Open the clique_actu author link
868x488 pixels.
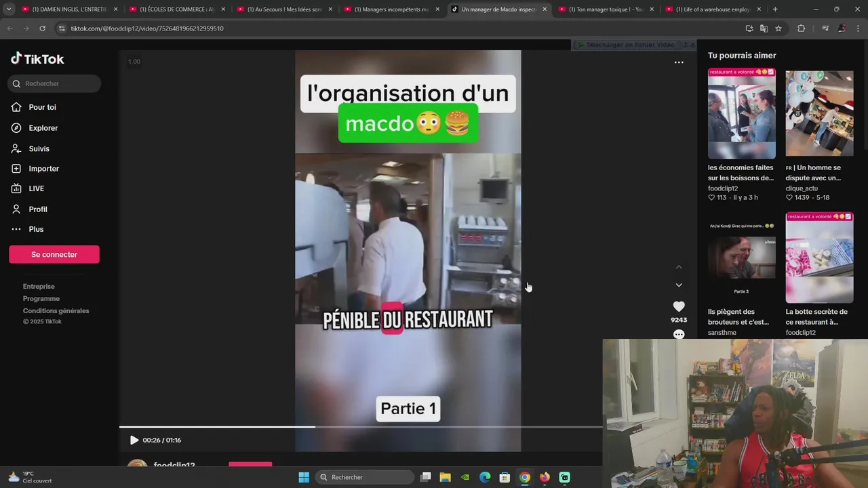pos(802,188)
